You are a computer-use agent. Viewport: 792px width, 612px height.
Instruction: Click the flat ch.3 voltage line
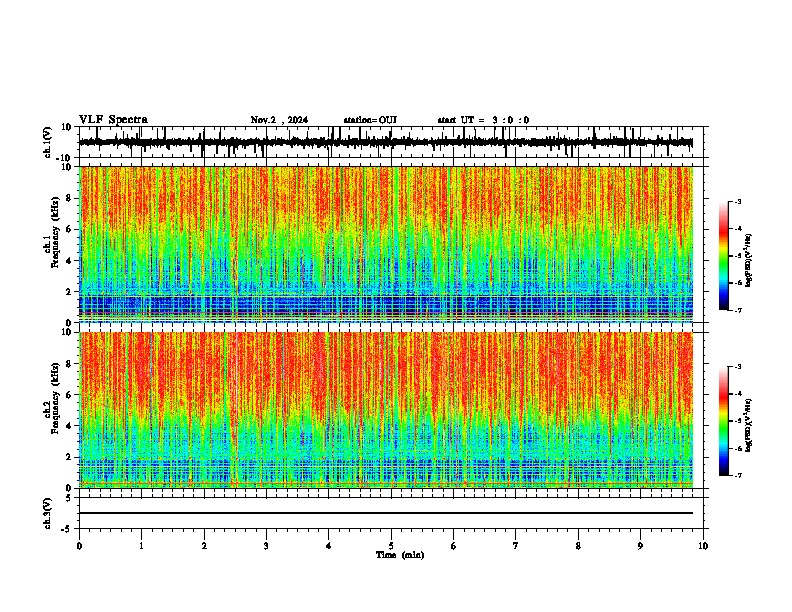386,513
